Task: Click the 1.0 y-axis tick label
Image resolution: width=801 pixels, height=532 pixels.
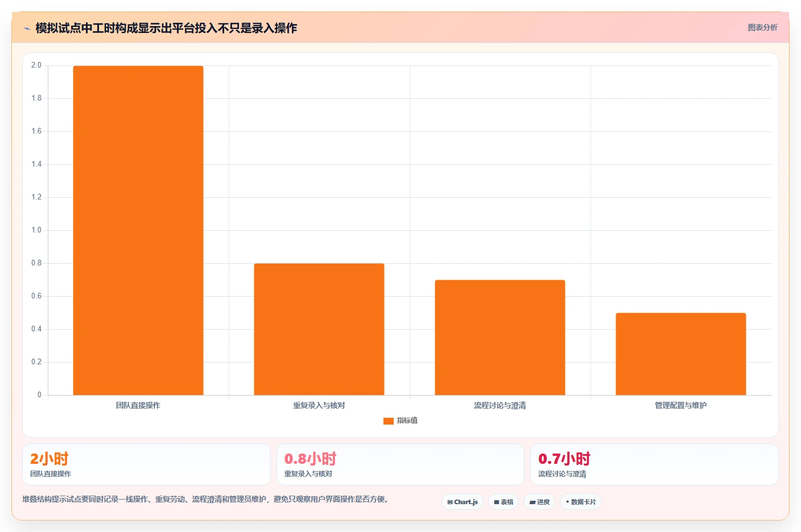Action: 36,230
